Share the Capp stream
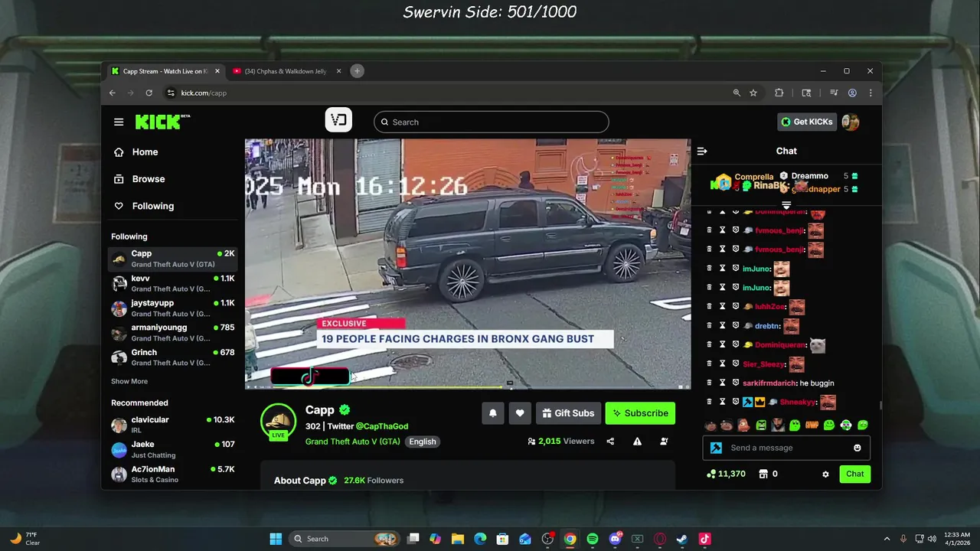The width and height of the screenshot is (980, 551). coord(610,442)
